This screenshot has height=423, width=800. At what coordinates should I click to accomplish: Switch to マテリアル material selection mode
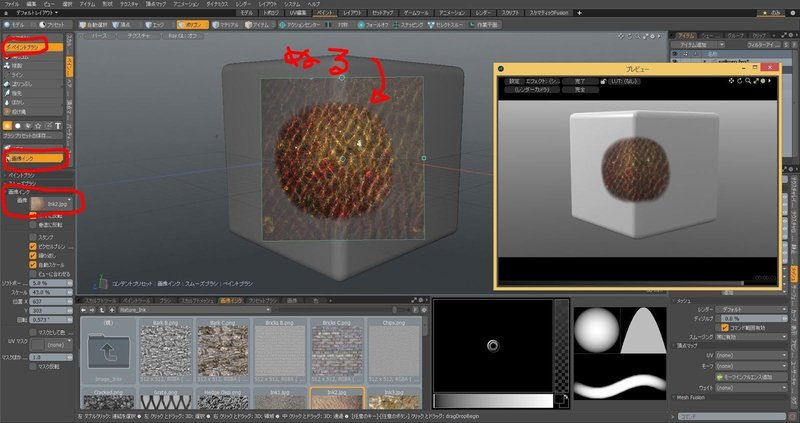click(226, 24)
